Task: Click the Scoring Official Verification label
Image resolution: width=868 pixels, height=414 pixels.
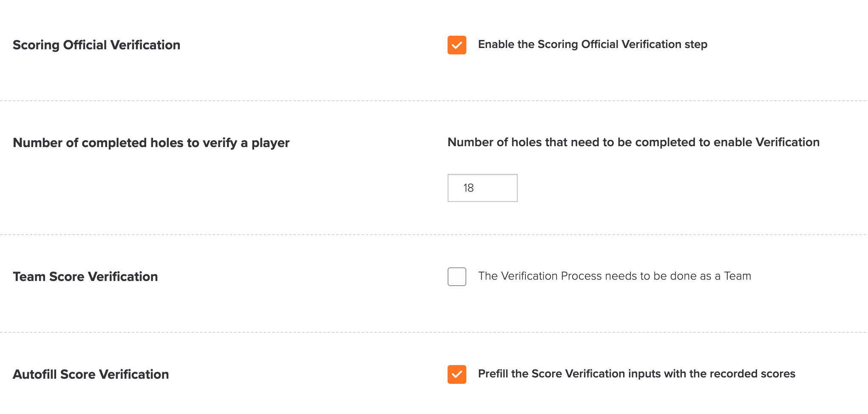Action: pos(96,45)
